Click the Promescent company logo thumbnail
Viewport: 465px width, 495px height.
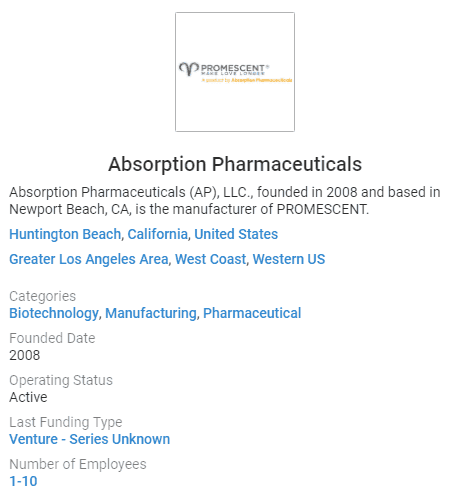[x=235, y=72]
